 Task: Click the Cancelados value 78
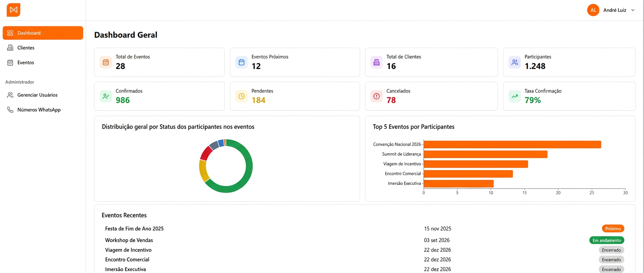[x=391, y=100]
